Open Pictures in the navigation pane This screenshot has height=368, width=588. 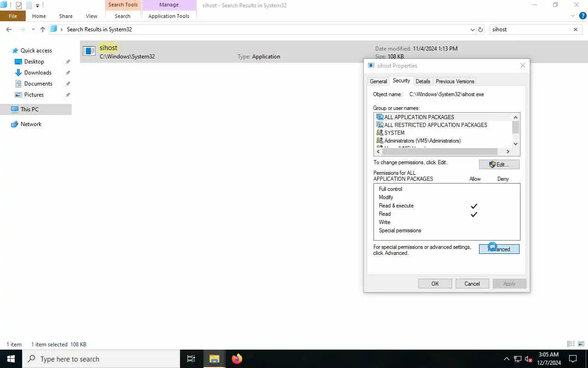click(34, 95)
